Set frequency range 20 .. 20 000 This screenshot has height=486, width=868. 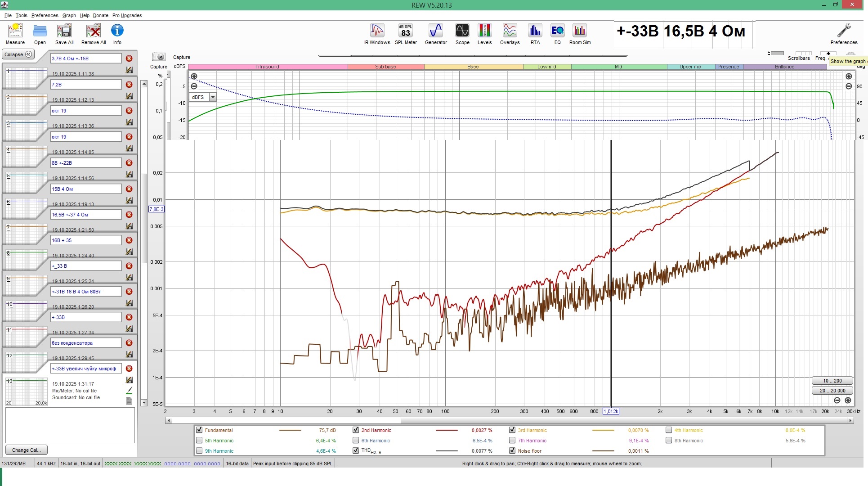(832, 391)
